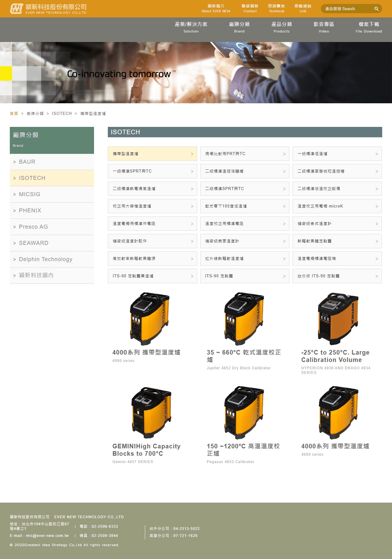Open Jupiter 4852 Dry Block Calibrator image
The width and height of the screenshot is (392, 559).
(244, 319)
